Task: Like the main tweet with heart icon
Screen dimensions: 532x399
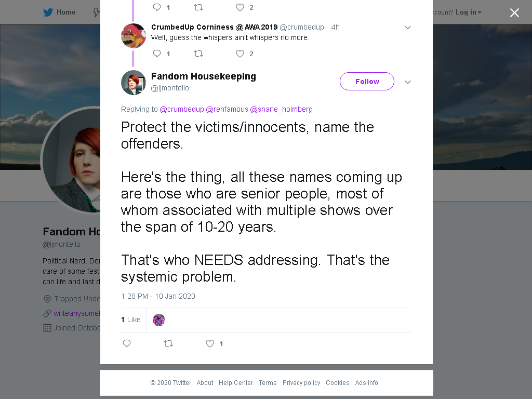Action: pos(210,343)
